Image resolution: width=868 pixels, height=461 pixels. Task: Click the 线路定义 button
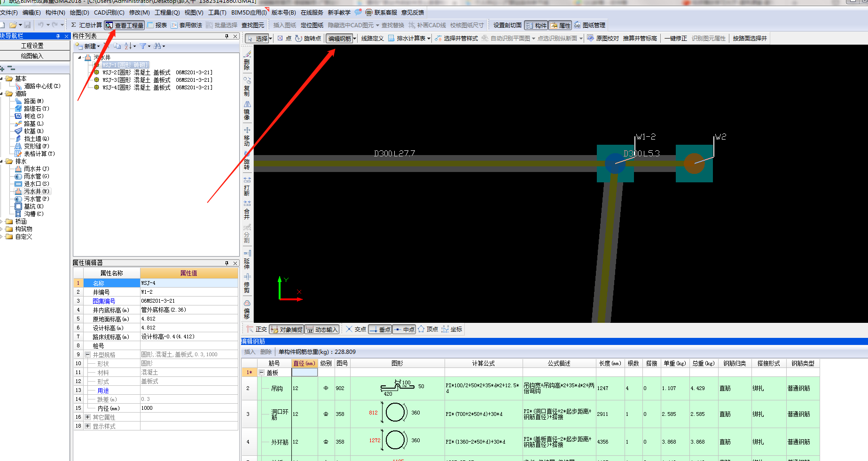click(373, 39)
